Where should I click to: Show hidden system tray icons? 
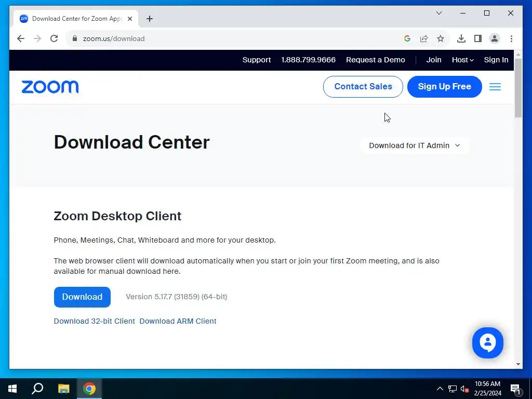click(440, 389)
